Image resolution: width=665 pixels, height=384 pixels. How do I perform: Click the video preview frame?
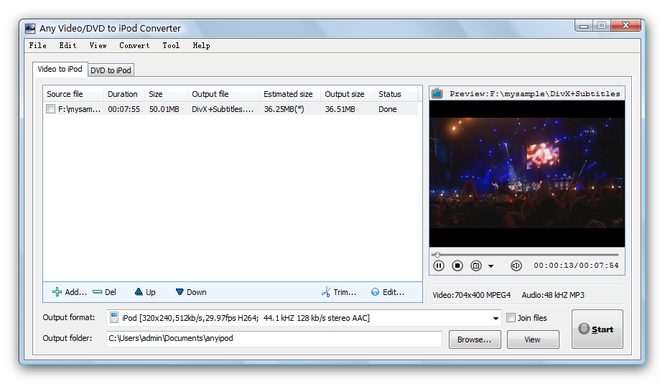point(527,174)
